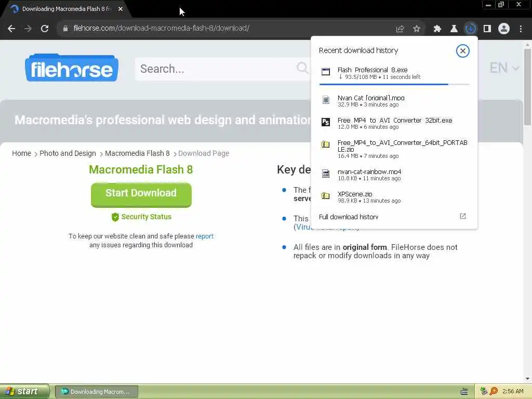Open Macromedia Flash 8 breadcrumb
Screen dimensions: 532x399
click(x=137, y=153)
